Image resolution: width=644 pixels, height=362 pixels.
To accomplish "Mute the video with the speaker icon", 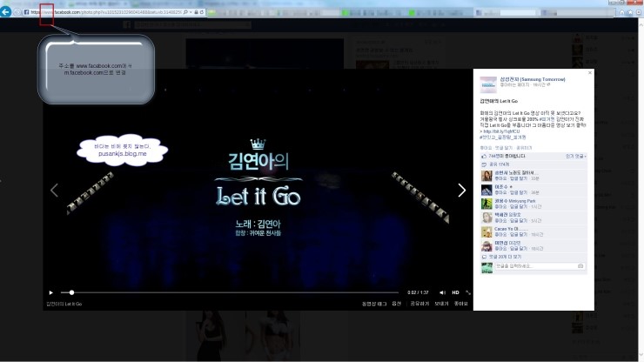I will (x=442, y=292).
